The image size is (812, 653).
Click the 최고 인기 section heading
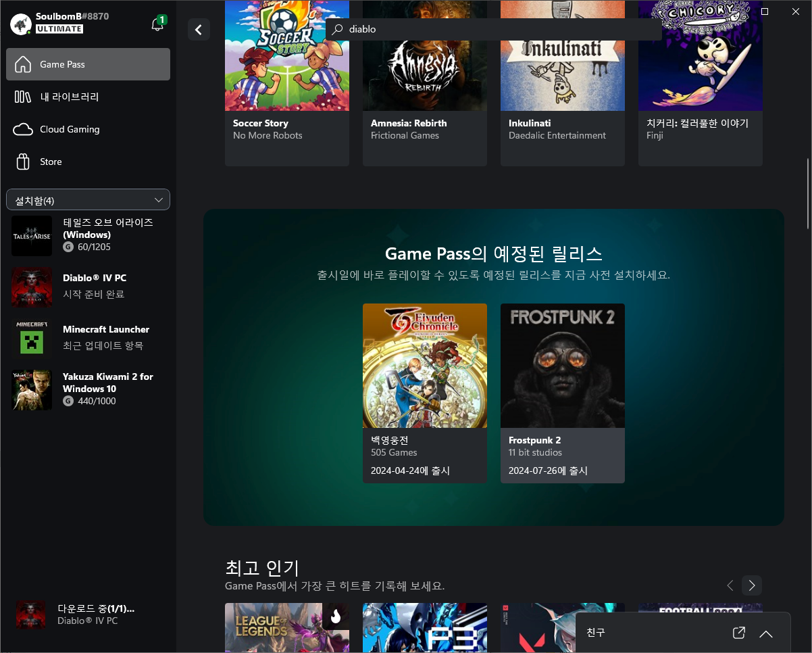(x=262, y=567)
